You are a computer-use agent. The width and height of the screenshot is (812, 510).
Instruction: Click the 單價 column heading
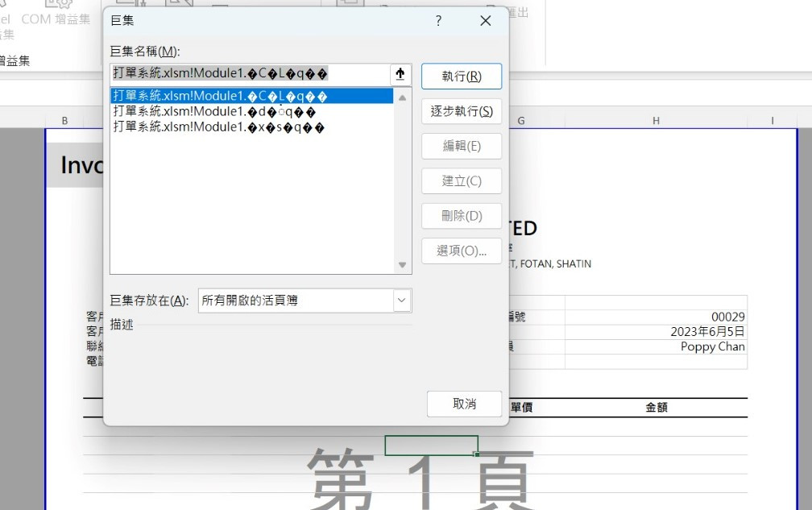point(521,408)
